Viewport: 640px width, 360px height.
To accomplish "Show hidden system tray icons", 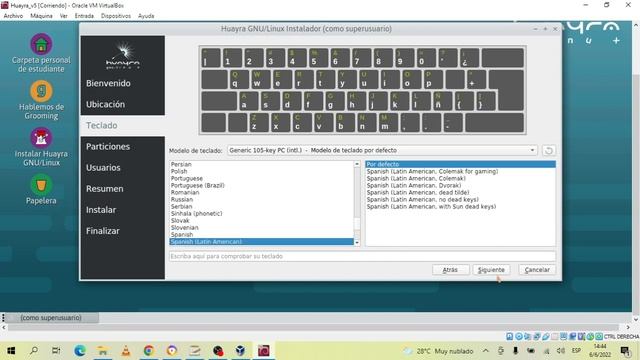I will tap(486, 351).
